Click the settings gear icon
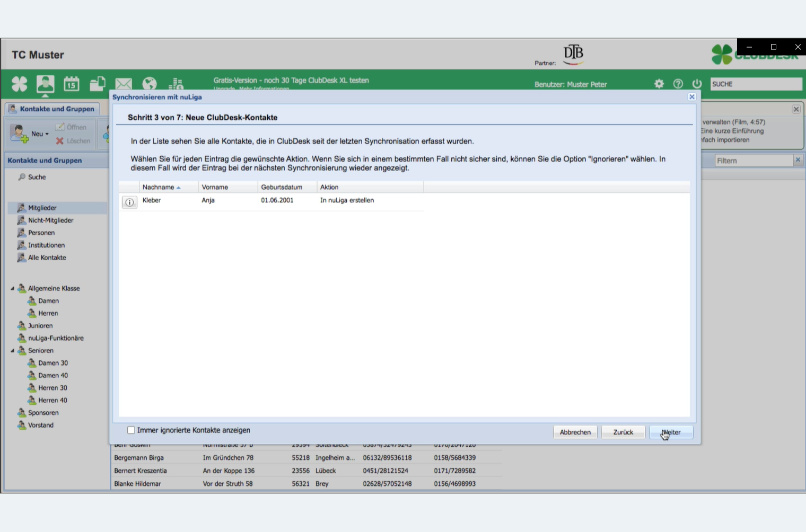 pyautogui.click(x=659, y=84)
